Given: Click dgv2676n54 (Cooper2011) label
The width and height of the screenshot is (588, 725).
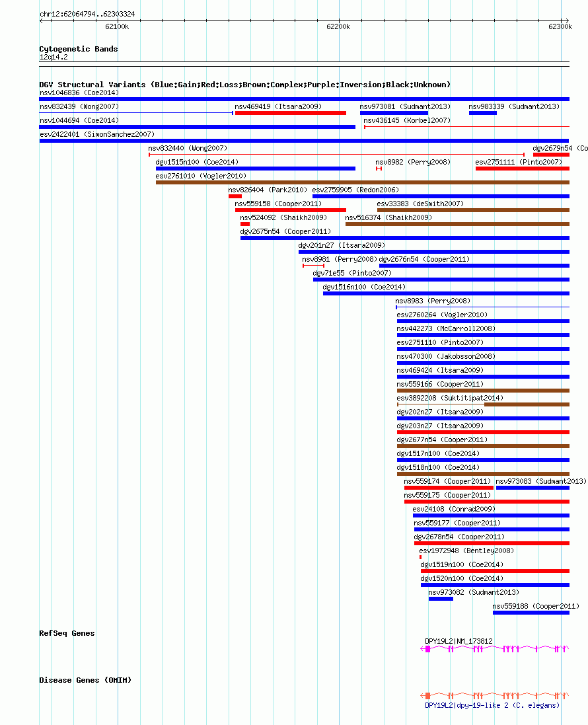Looking at the screenshot, I should point(424,259).
